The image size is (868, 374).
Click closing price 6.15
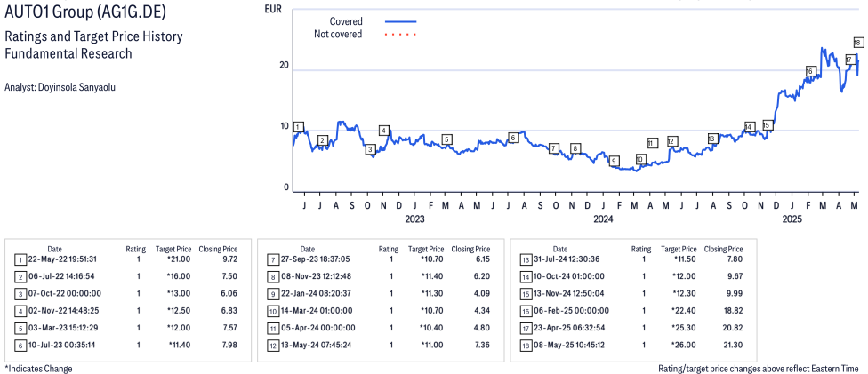click(x=482, y=259)
